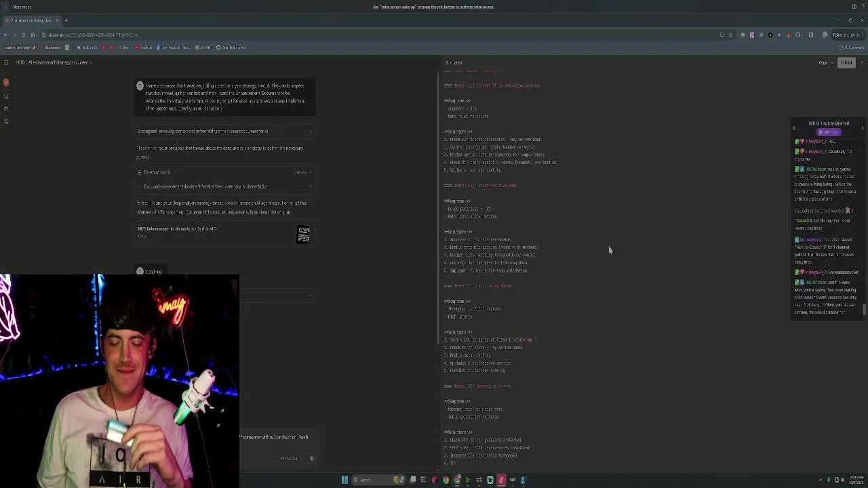Expand the collapsed block below Continue

tap(277, 295)
